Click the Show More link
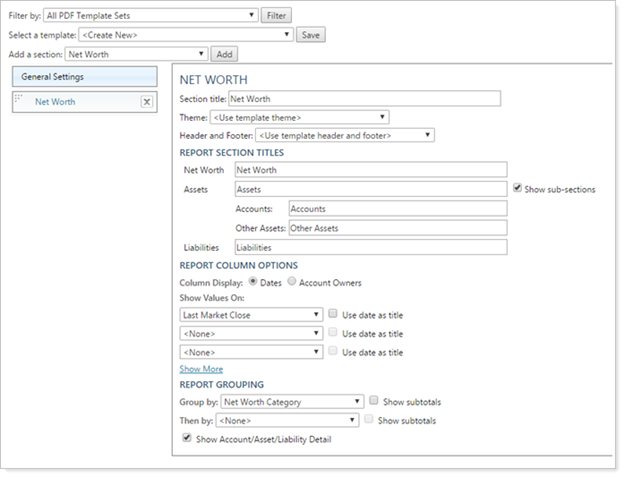Image resolution: width=624 pixels, height=477 pixels. 201,369
